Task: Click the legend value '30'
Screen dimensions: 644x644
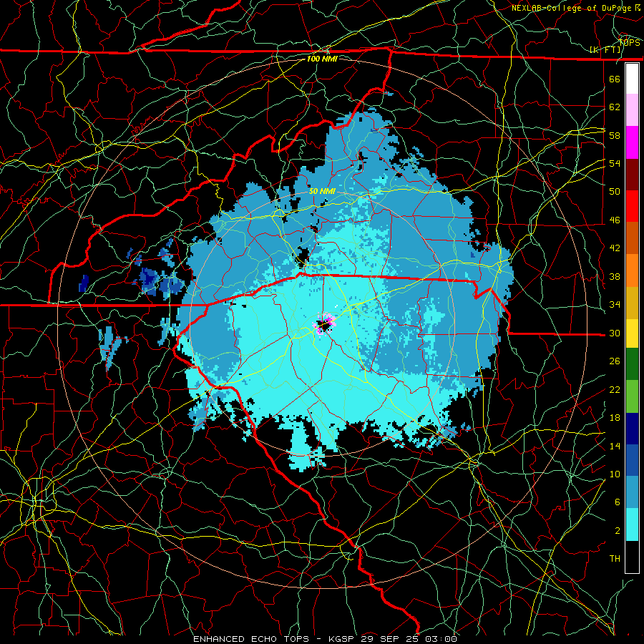Action: pos(615,333)
